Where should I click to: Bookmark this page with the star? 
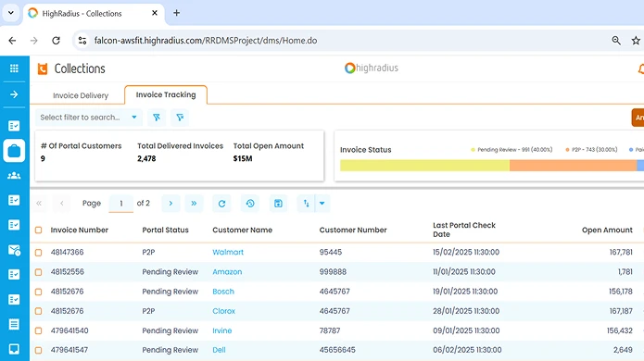636,40
